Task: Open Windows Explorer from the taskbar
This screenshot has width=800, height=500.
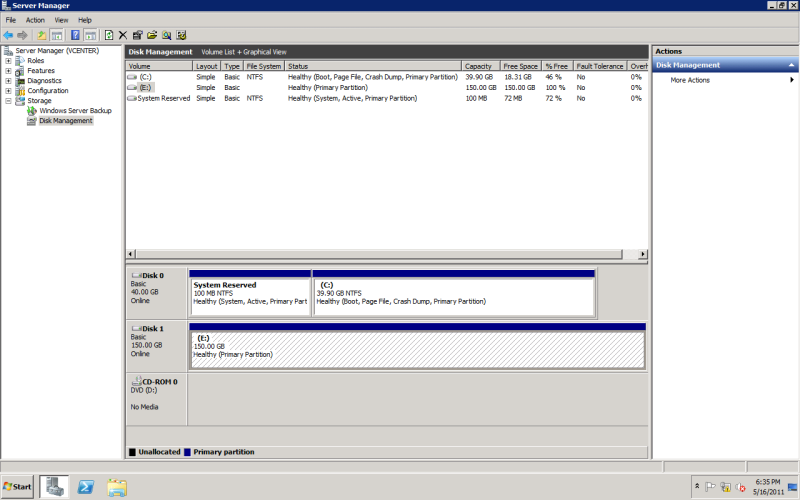Action: click(x=117, y=487)
